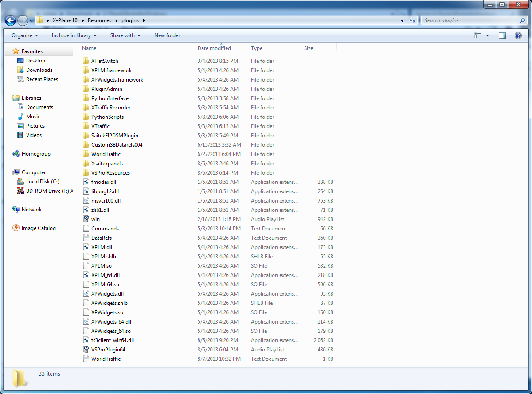Screen dimensions: 532x394
Task: Select the PluginAdmin folder
Action: pyautogui.click(x=107, y=89)
